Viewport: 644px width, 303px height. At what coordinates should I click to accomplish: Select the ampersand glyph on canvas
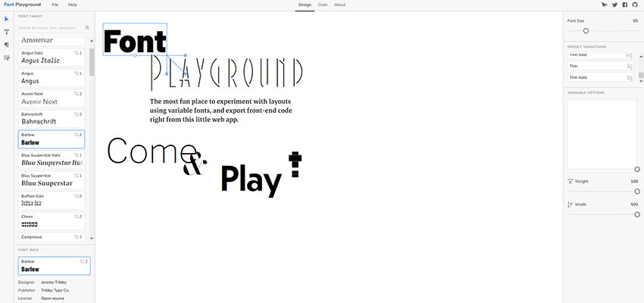(x=193, y=164)
